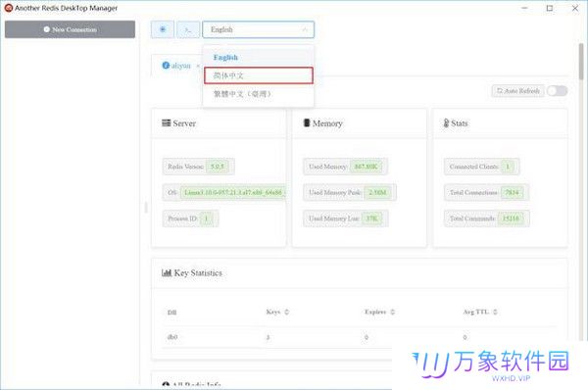Collapse the language dropdown using its arrow
The height and width of the screenshot is (390, 588).
coord(305,29)
